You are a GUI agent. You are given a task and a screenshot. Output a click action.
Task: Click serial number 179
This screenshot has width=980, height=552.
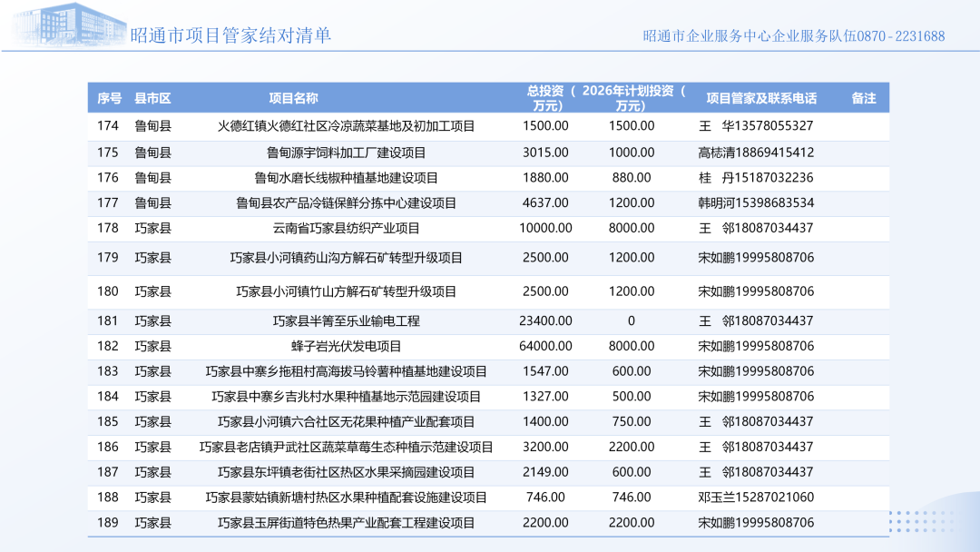tap(107, 258)
